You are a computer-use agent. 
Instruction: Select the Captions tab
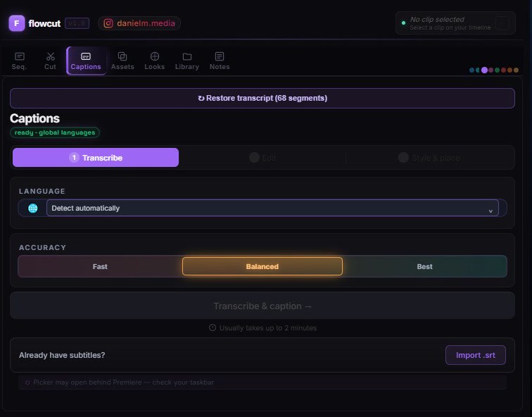pyautogui.click(x=86, y=61)
